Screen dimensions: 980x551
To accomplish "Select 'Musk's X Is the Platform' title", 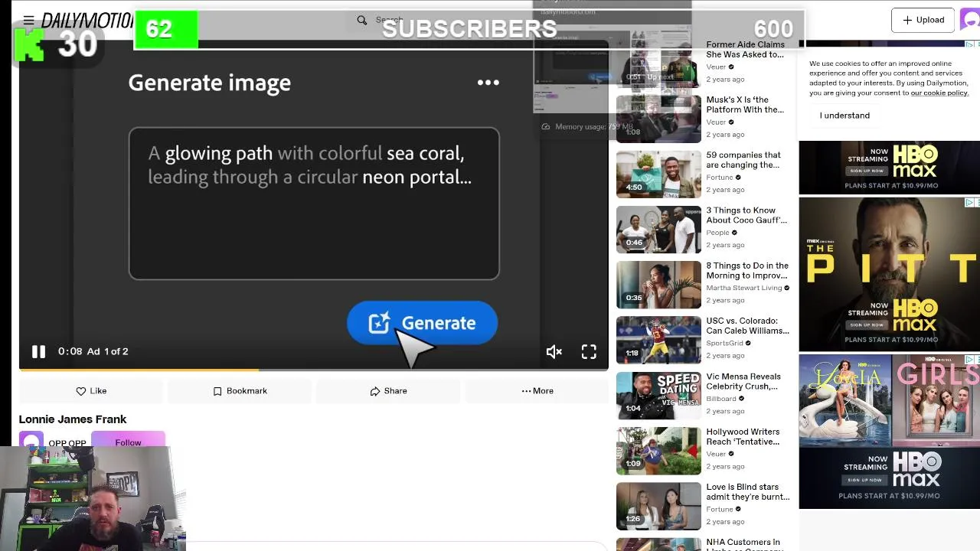I will tap(745, 105).
